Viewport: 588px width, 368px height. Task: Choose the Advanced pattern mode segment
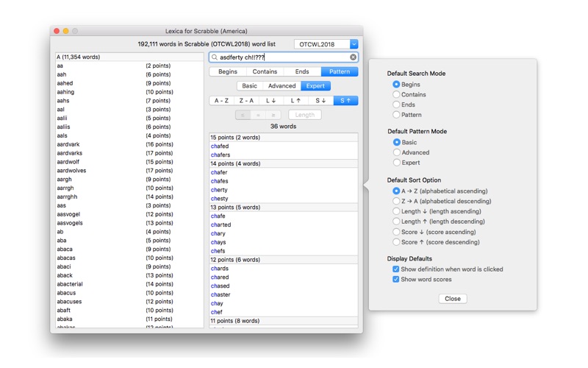point(282,86)
